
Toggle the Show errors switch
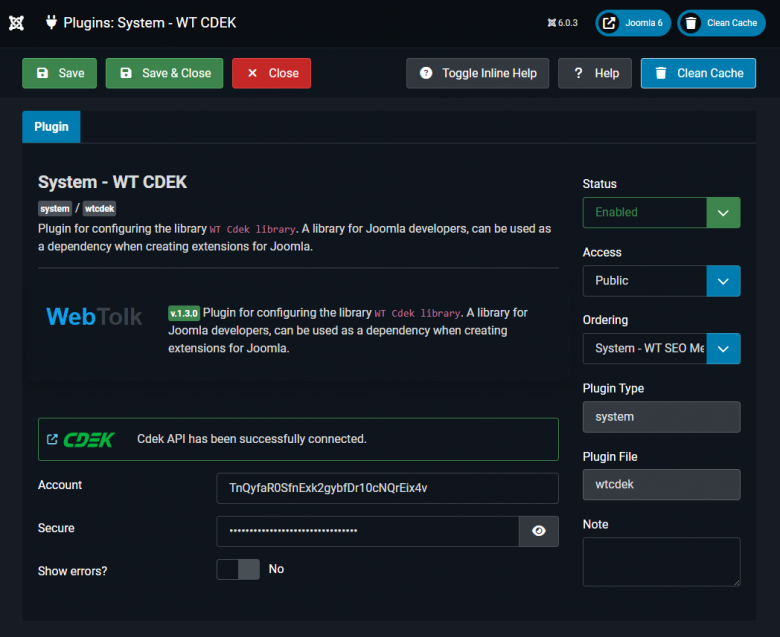tap(238, 569)
